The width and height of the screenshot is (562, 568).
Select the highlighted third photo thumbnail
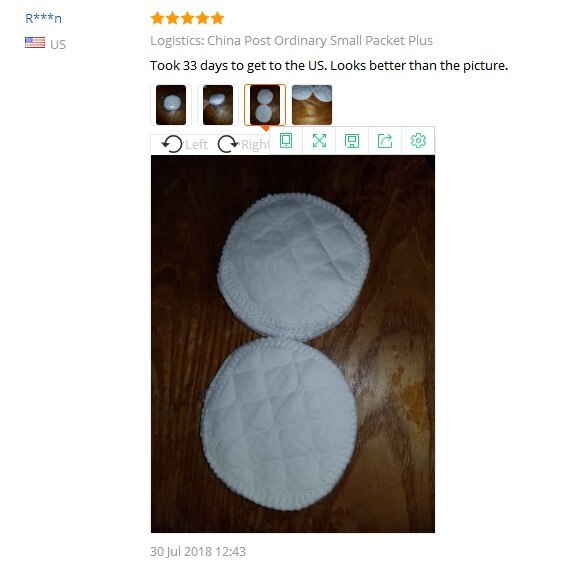pos(265,105)
